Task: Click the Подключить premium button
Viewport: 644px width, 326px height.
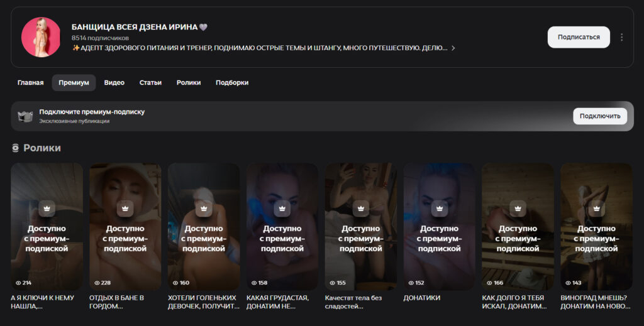Action: [x=599, y=116]
